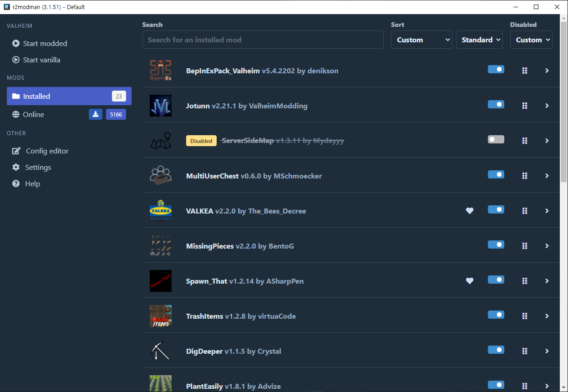The width and height of the screenshot is (568, 392).
Task: Disable the Jotunn mod toggle
Action: point(496,104)
